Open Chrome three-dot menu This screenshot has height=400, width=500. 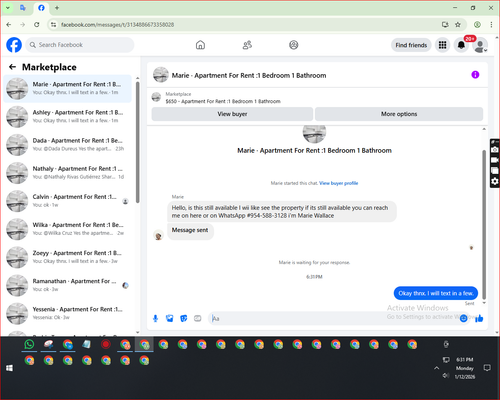click(x=491, y=25)
